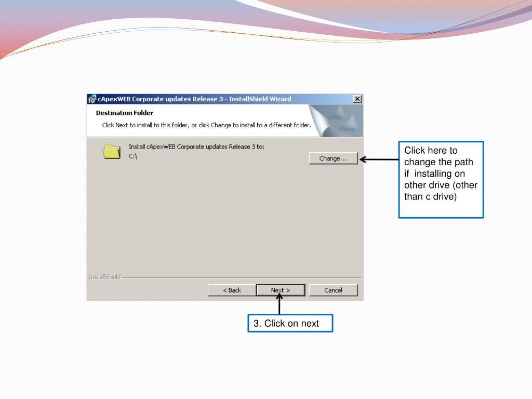
Task: Click the 'Click Next to install to this folder' instruction
Action: point(207,125)
